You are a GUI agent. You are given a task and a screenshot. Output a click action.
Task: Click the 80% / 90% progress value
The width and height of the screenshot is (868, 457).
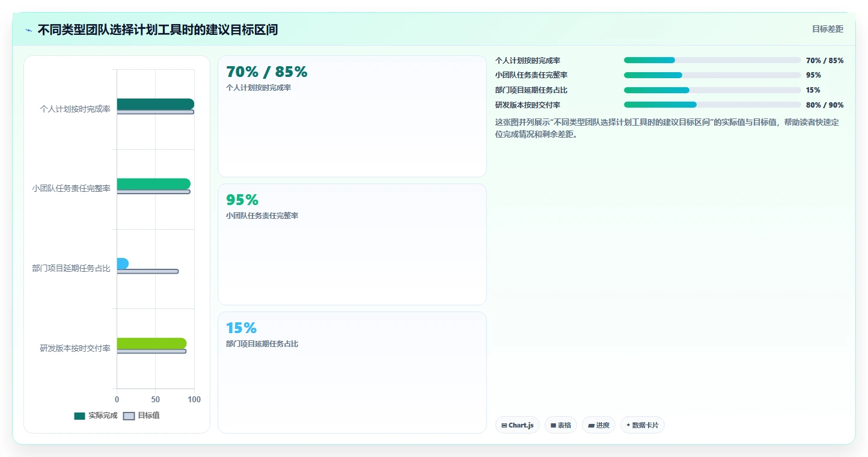coord(825,105)
